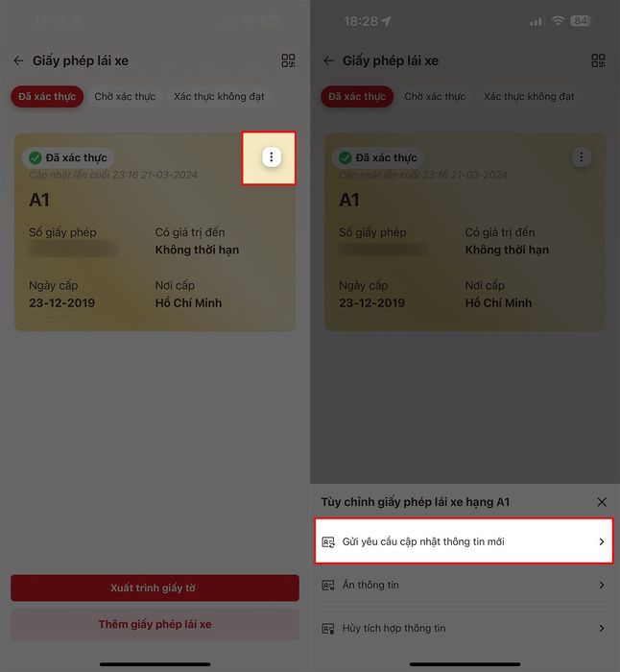Tap the icon beside Ẩn thông tin

(x=328, y=585)
